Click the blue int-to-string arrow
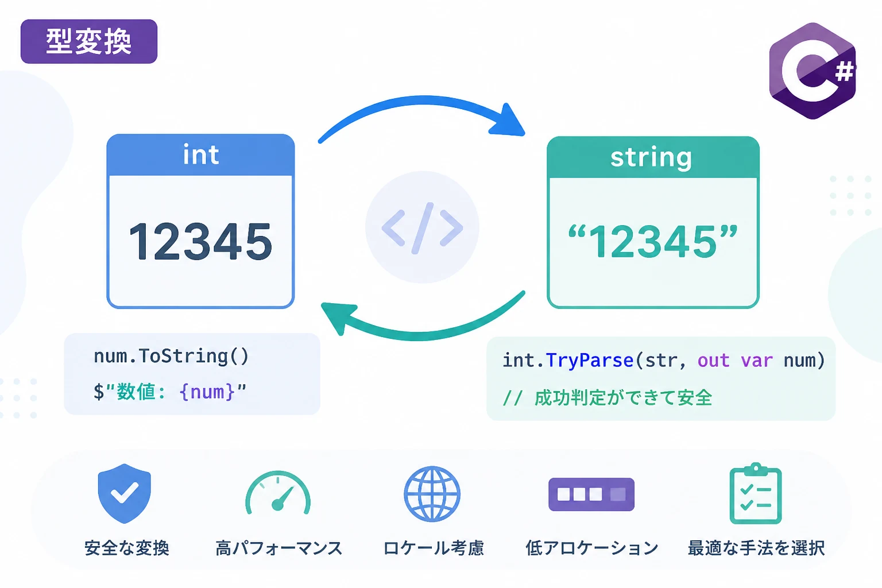The height and width of the screenshot is (588, 882). click(422, 119)
